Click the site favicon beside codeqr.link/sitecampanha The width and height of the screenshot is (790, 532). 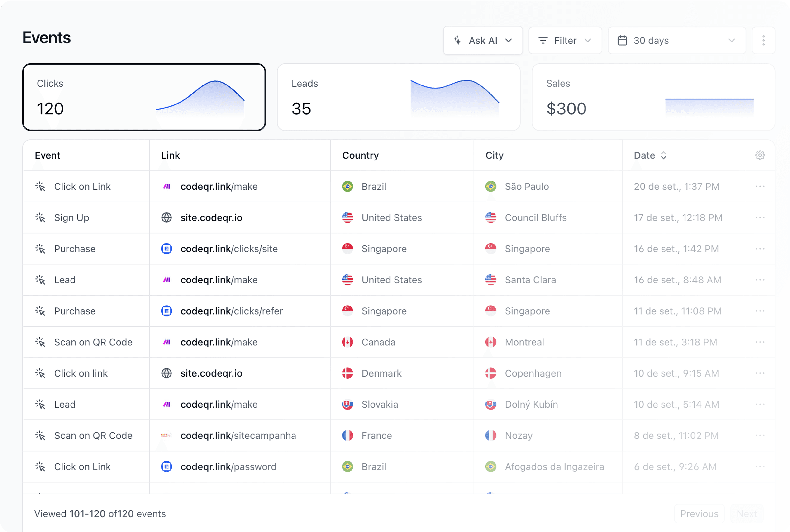coord(166,435)
